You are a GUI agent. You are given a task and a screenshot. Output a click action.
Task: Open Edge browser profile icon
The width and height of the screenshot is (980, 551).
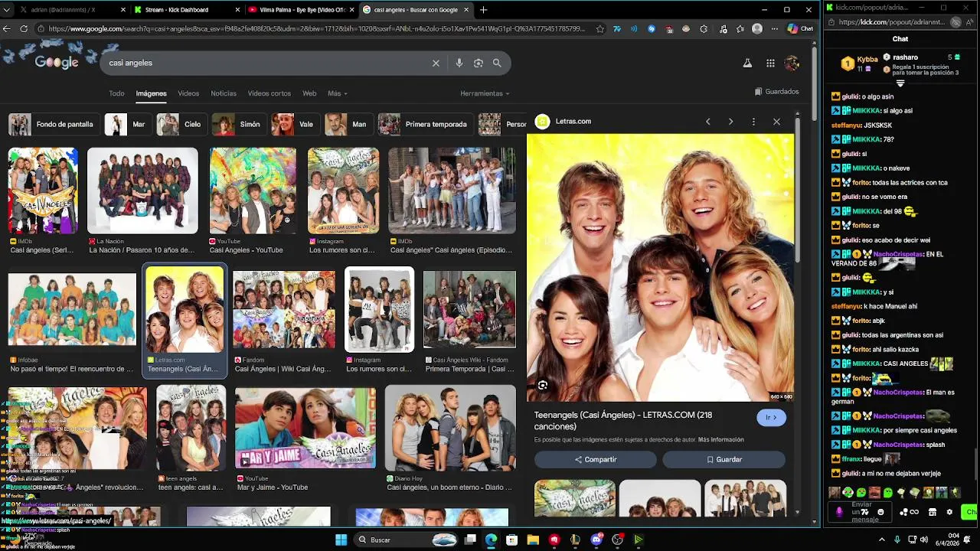pos(757,29)
